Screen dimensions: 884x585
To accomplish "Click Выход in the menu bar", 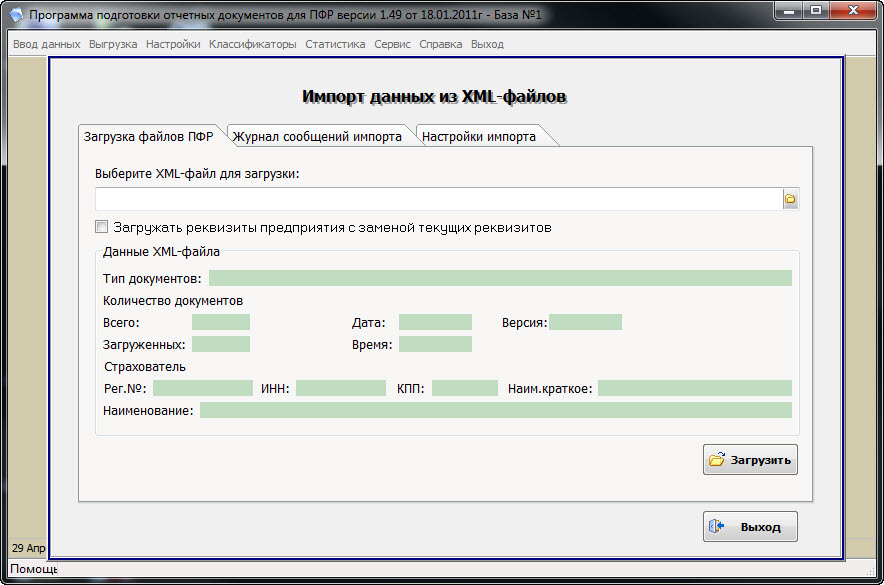I will (x=487, y=44).
